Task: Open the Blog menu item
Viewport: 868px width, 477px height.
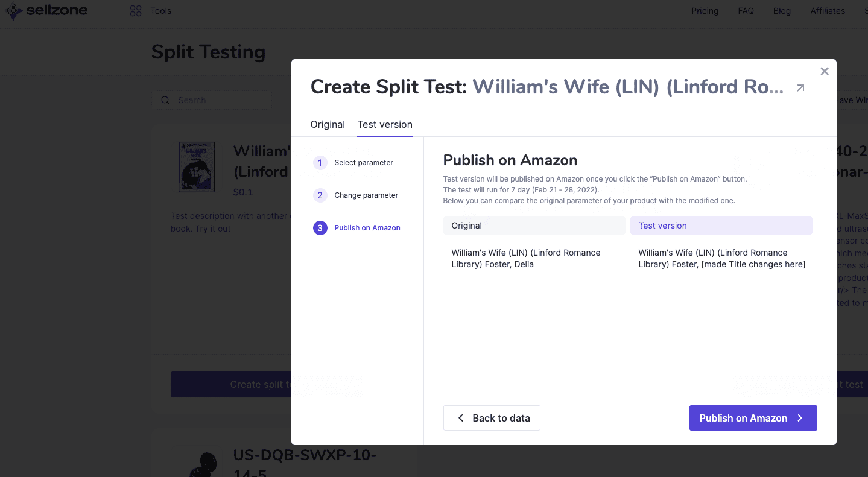Action: coord(782,10)
